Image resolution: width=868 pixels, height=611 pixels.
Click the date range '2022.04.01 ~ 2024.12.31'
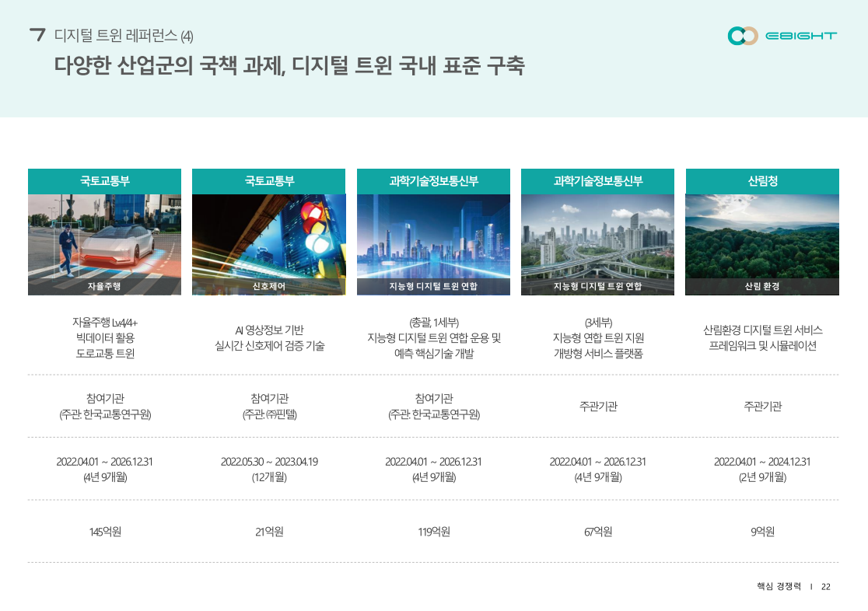click(762, 462)
